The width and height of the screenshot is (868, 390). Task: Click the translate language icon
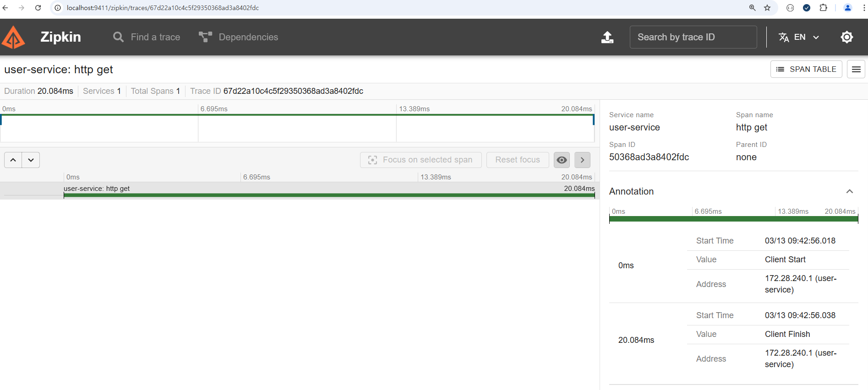[x=784, y=37]
